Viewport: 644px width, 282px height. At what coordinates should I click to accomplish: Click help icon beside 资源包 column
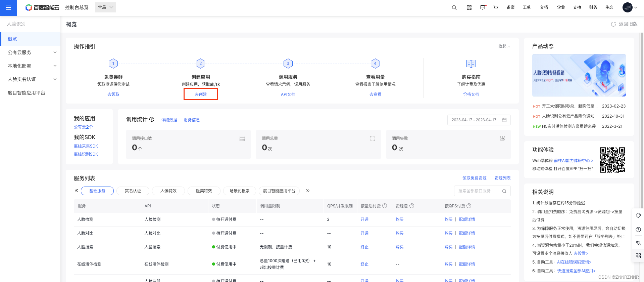(x=412, y=206)
